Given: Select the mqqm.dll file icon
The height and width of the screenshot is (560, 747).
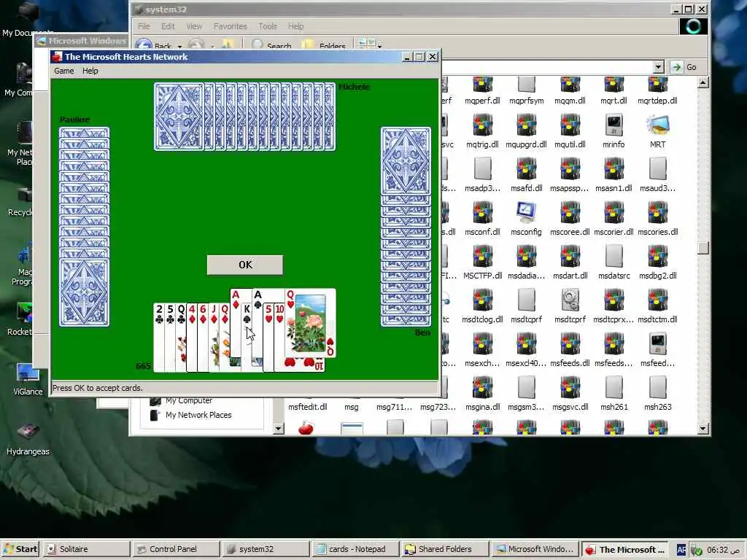Looking at the screenshot, I should 570,86.
